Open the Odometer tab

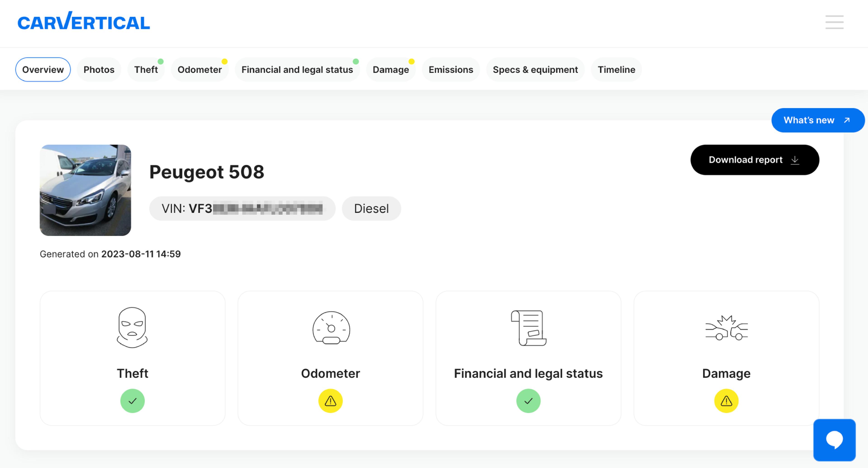point(199,70)
